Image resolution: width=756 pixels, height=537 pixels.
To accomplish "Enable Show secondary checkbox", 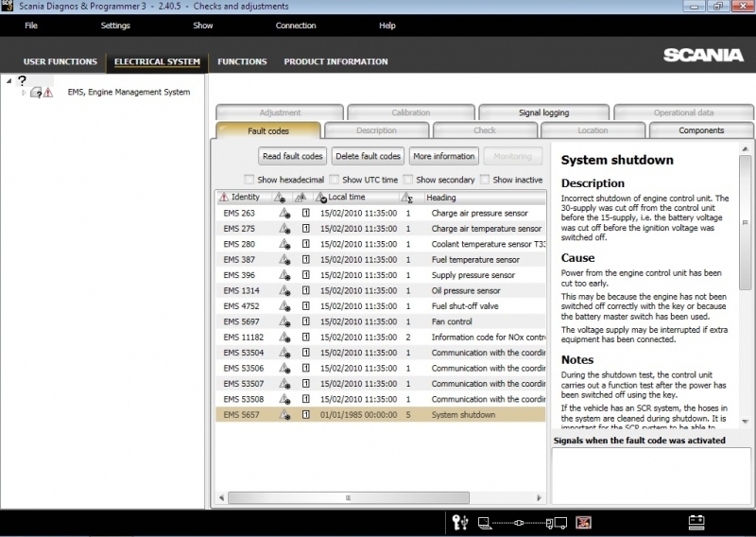I will [408, 180].
